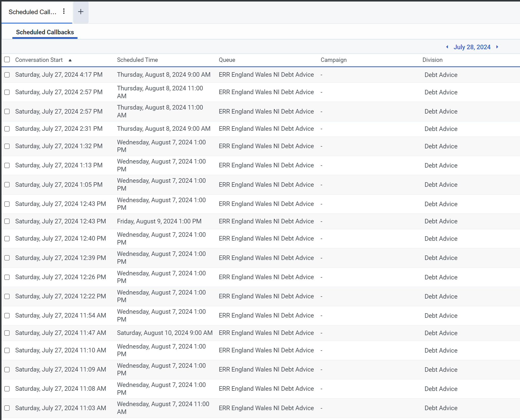Open the July 28, 2024 date selector

(472, 47)
